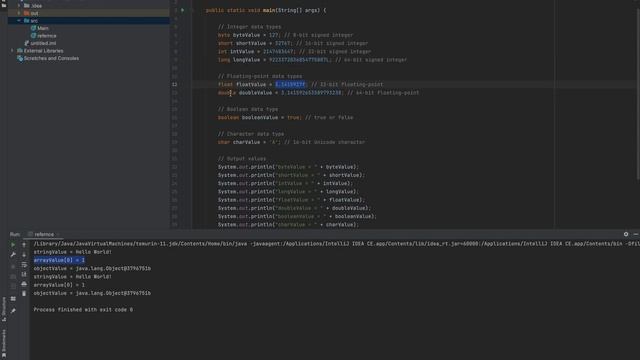Select Scratches and Consoles
The height and width of the screenshot is (360, 640).
pyautogui.click(x=48, y=58)
